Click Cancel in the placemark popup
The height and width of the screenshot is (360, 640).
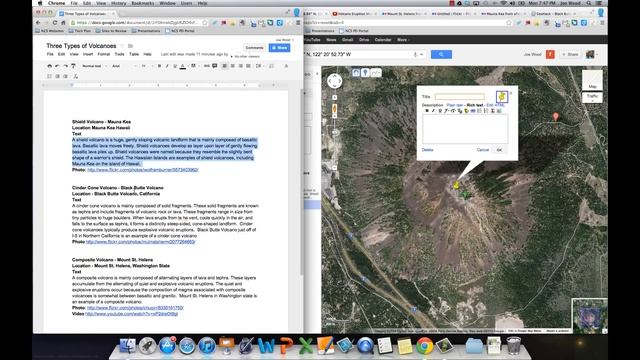482,150
